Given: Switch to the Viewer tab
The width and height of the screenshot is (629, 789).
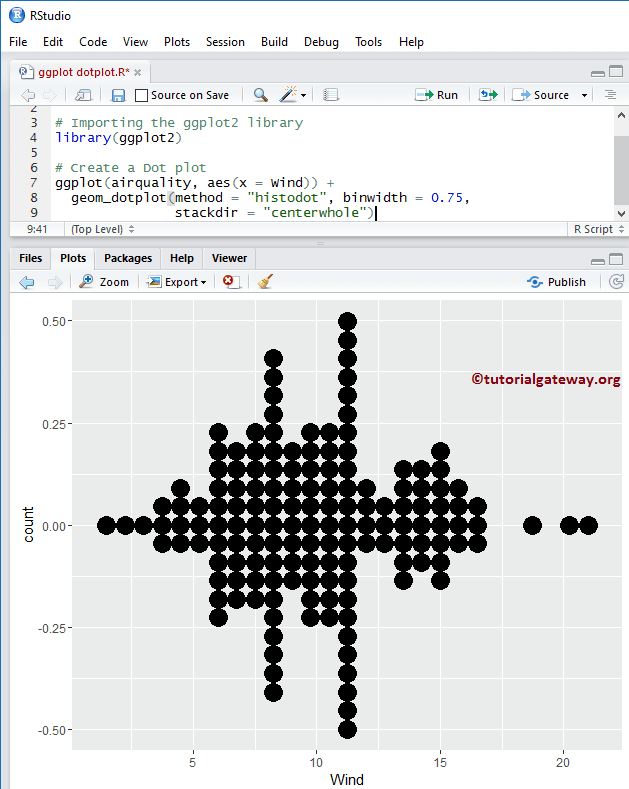Looking at the screenshot, I should [229, 258].
